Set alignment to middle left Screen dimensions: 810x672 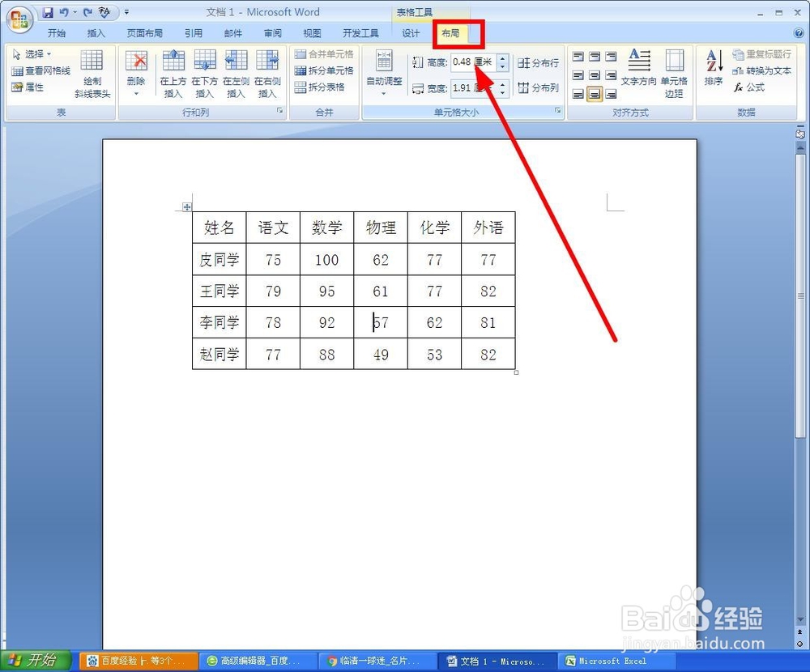pos(578,75)
